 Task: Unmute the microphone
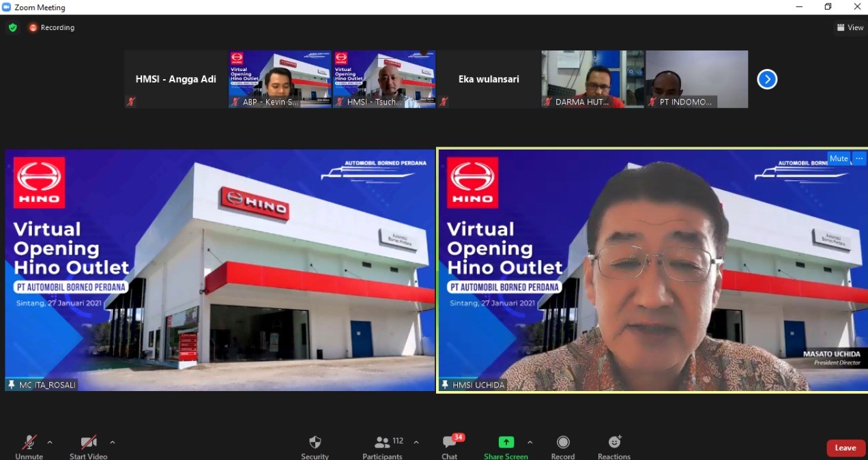point(29,442)
